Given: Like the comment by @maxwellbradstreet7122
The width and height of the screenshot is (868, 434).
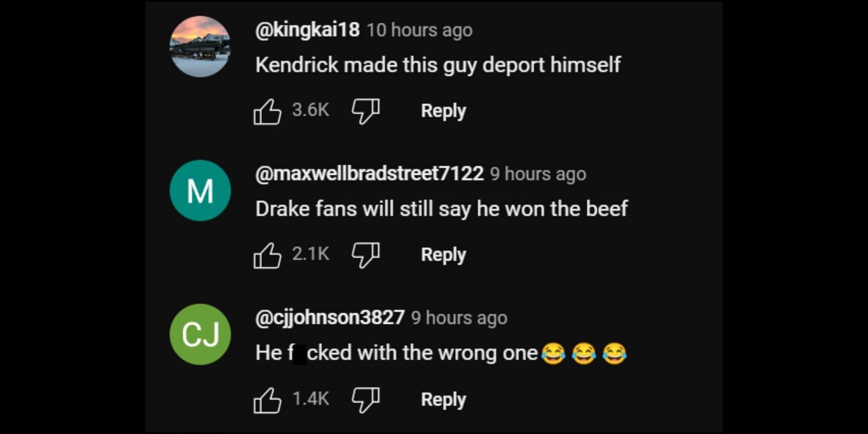Looking at the screenshot, I should point(267,255).
